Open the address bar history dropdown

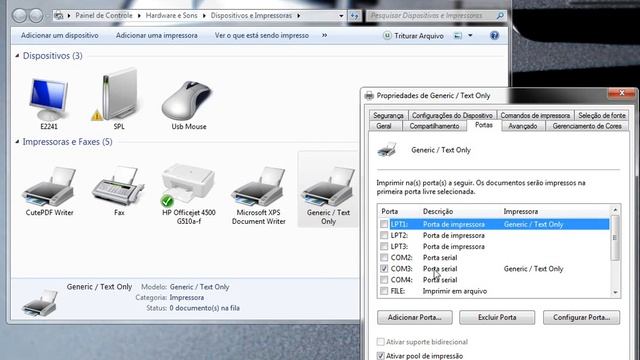point(341,16)
